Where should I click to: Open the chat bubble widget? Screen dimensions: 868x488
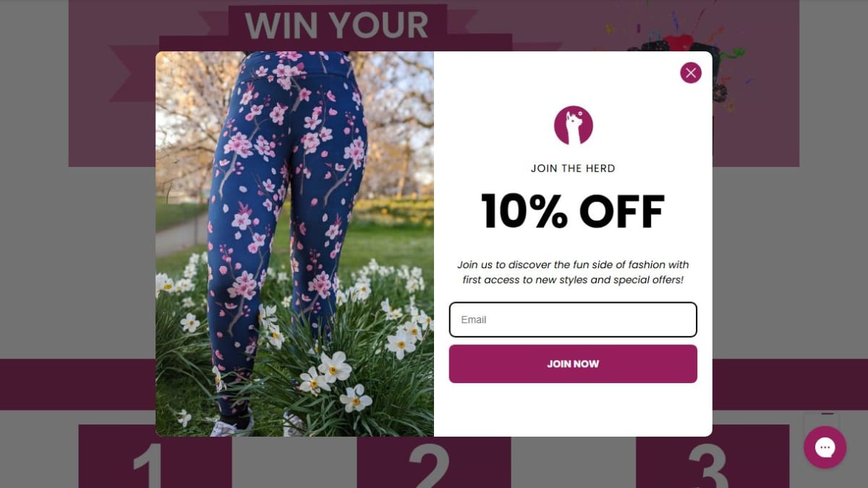[x=825, y=447]
